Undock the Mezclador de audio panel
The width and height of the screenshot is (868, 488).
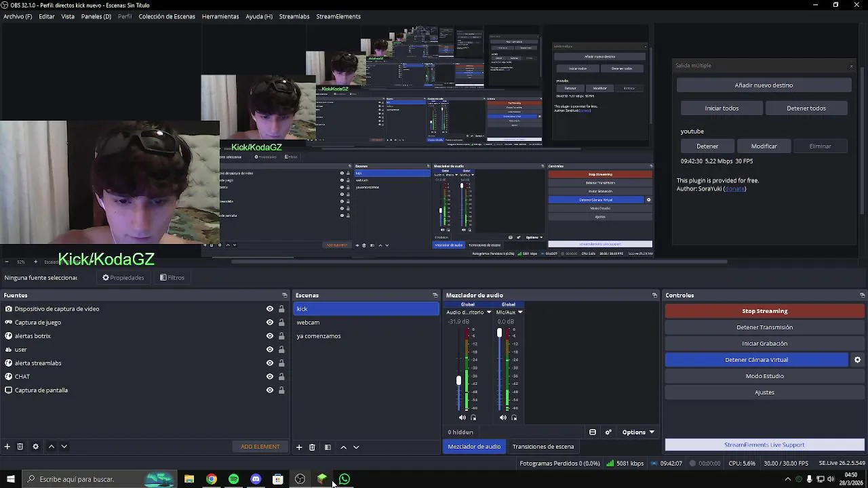654,296
